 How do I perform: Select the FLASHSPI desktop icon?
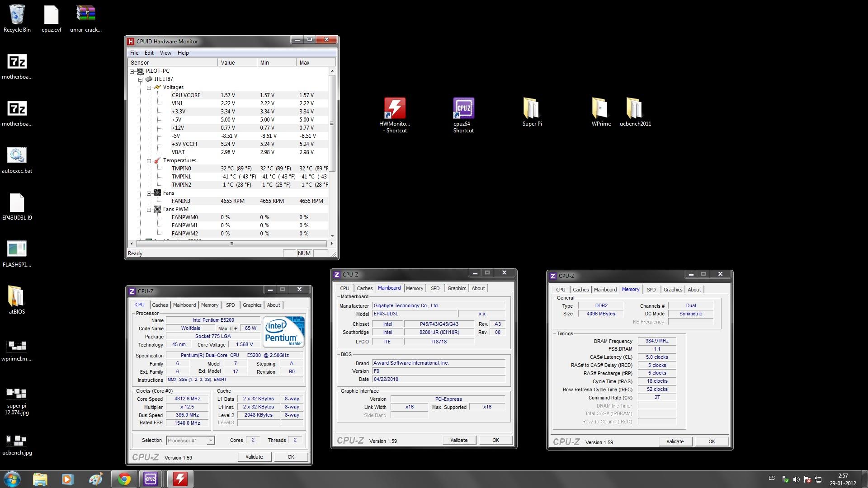[17, 254]
